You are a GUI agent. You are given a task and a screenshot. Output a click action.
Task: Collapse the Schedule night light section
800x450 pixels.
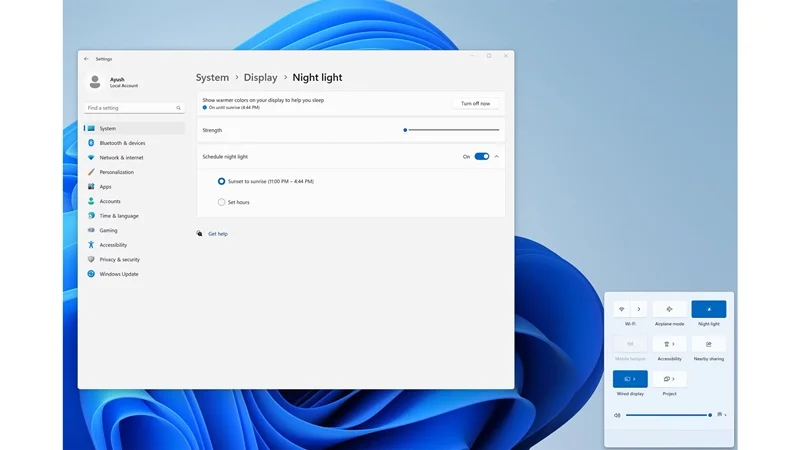(x=496, y=157)
